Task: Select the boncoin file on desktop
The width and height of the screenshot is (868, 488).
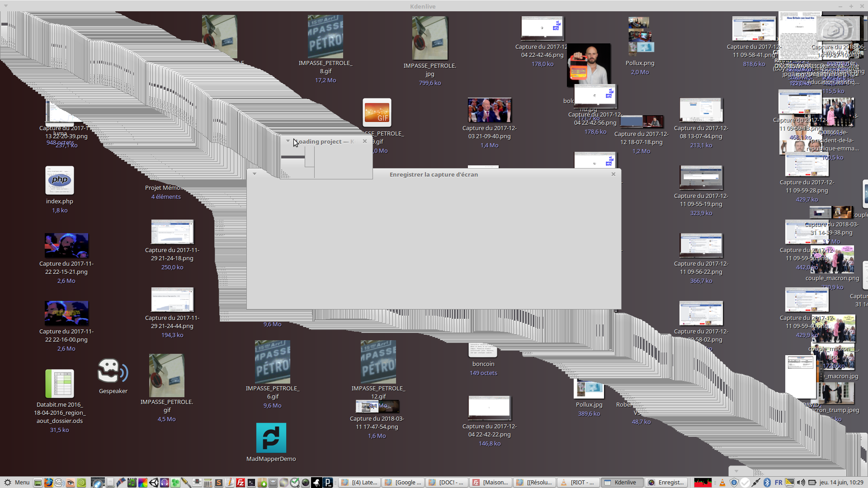Action: coord(483,352)
